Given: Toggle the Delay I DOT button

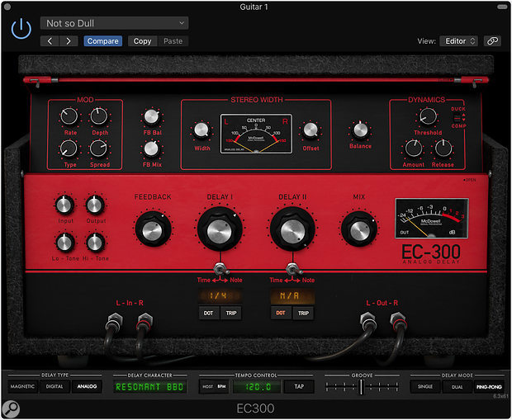Looking at the screenshot, I should click(209, 314).
